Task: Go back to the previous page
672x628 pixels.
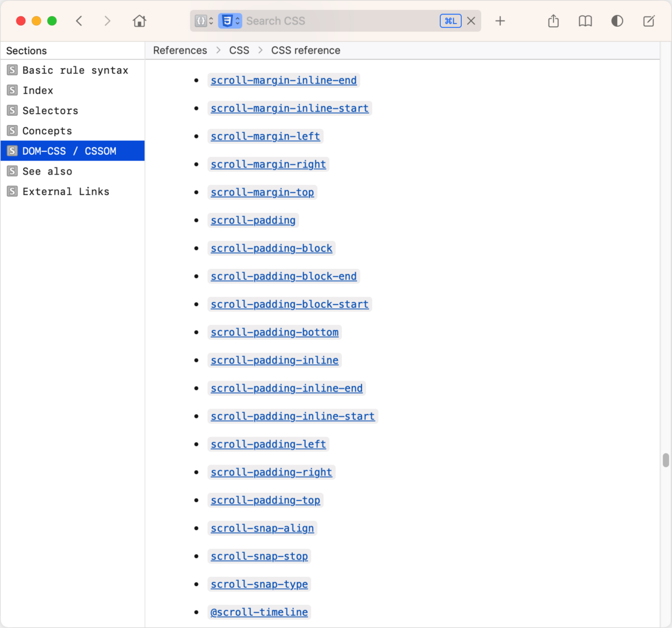Action: (x=79, y=21)
